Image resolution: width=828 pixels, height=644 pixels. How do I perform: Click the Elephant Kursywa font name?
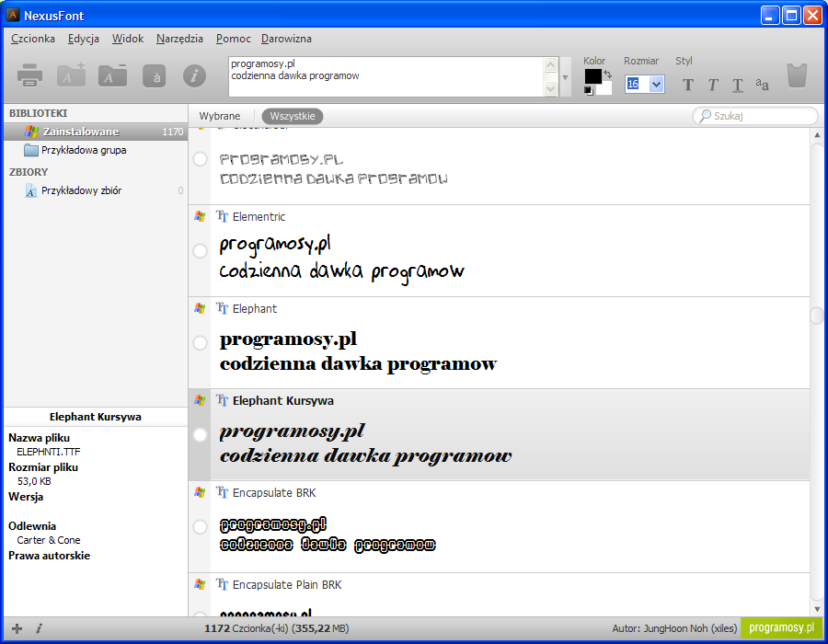click(x=283, y=400)
